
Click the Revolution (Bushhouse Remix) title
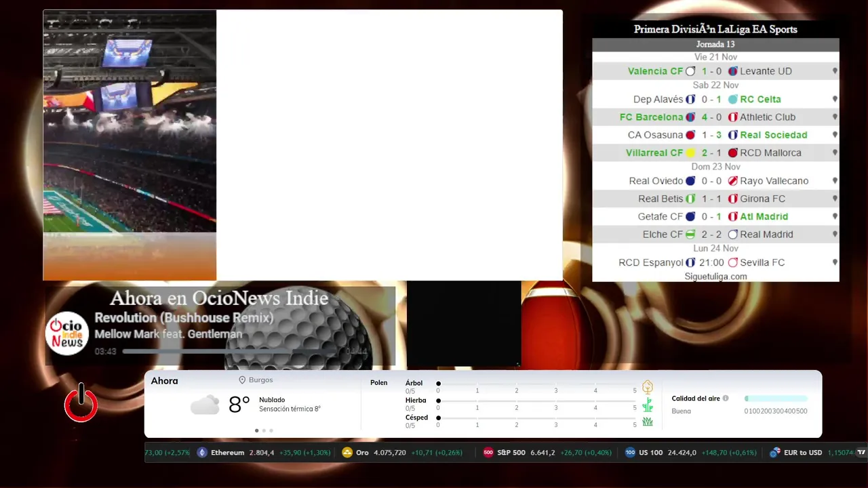(184, 318)
